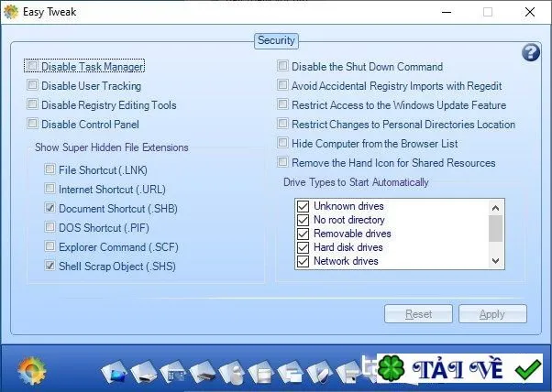Click the drive list scrollbar thumb

tap(496, 228)
